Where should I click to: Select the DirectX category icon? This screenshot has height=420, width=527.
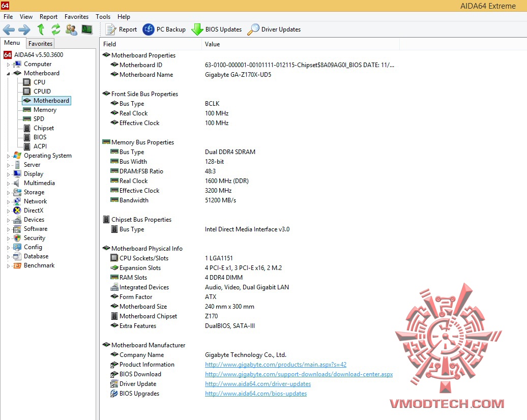tap(17, 211)
